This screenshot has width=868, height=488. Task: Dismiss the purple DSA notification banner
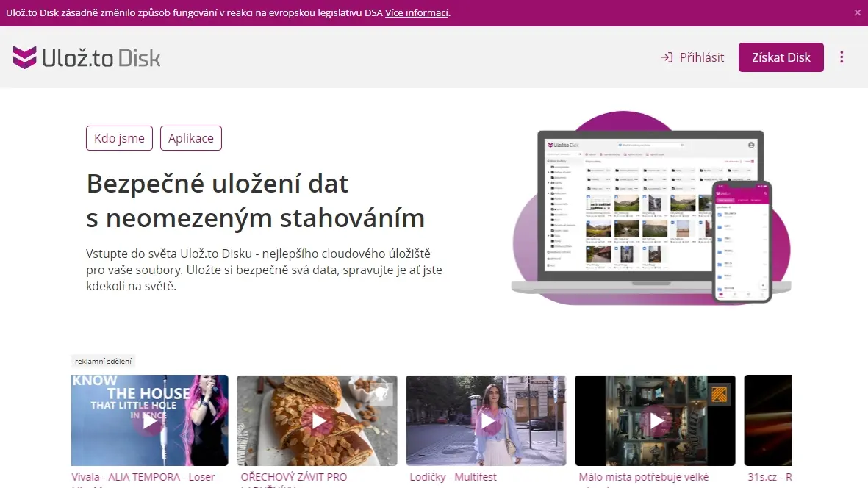tap(858, 12)
